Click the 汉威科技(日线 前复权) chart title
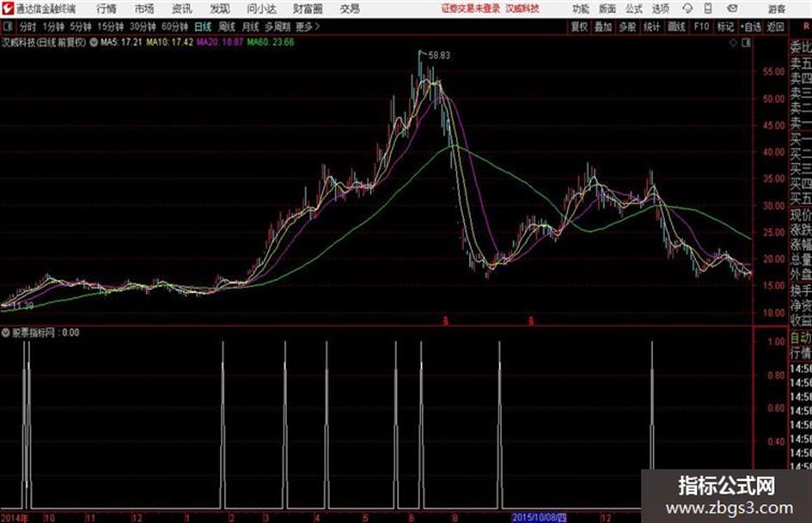The height and width of the screenshot is (523, 812). [x=44, y=42]
